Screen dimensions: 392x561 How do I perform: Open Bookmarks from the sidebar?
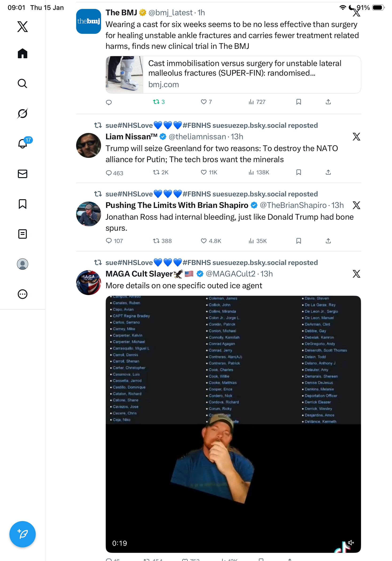point(23,204)
